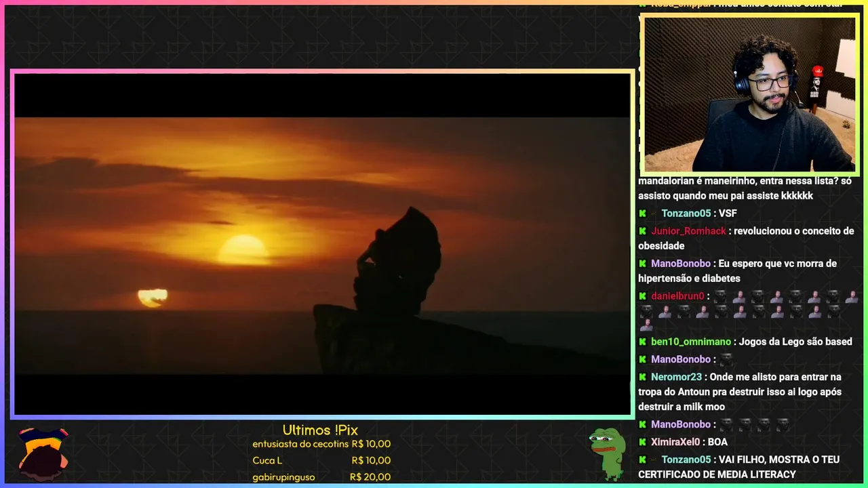Click Kick badge beside Tonzano05's VAI FILHO message
This screenshot has height=488, width=868.
point(642,460)
